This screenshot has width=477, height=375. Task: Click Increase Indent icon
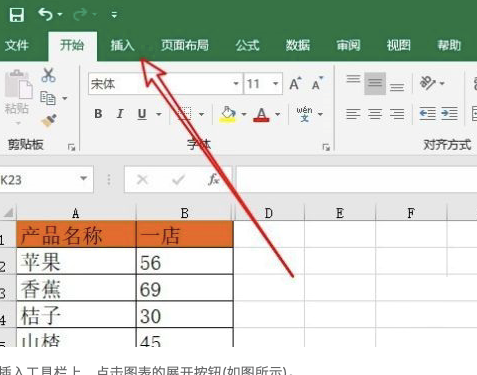[x=449, y=114]
